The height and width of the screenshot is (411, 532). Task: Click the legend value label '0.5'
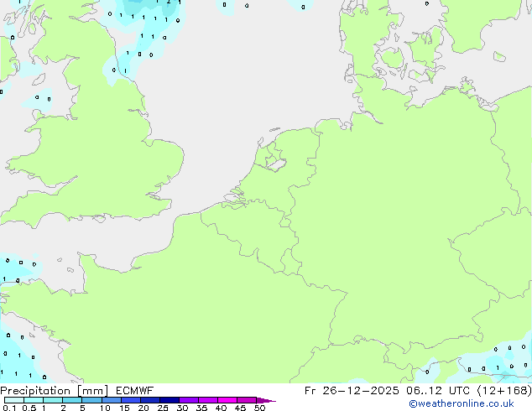click(29, 408)
